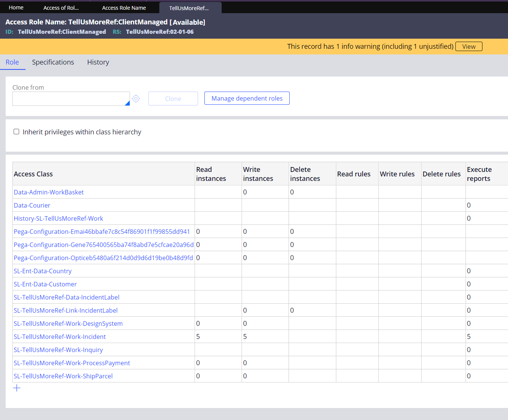Click Execute reports cell for SL-Ent-Data-Country
Screen dimensions: 508x420
[487, 271]
